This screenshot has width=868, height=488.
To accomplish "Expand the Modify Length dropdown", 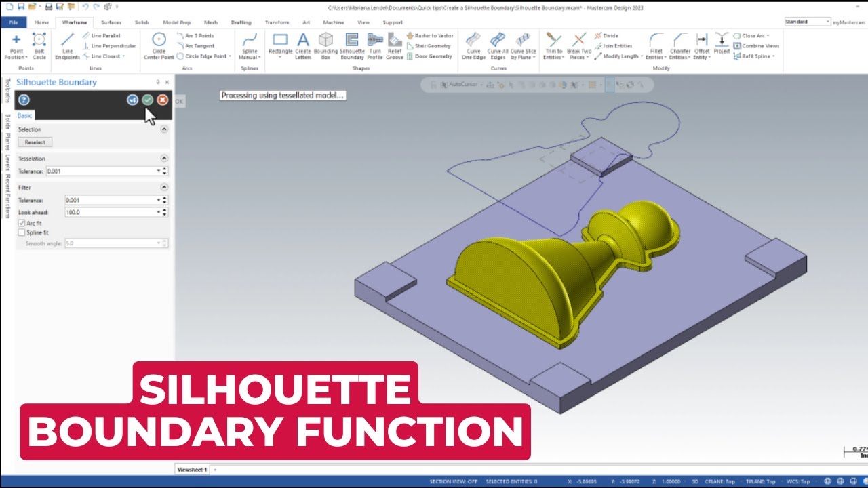I will click(x=640, y=56).
